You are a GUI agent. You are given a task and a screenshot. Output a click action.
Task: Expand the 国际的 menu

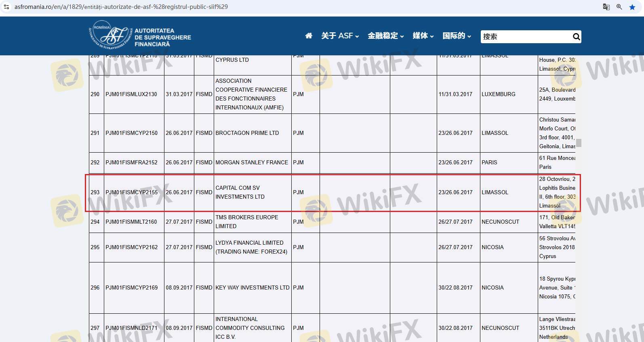457,36
